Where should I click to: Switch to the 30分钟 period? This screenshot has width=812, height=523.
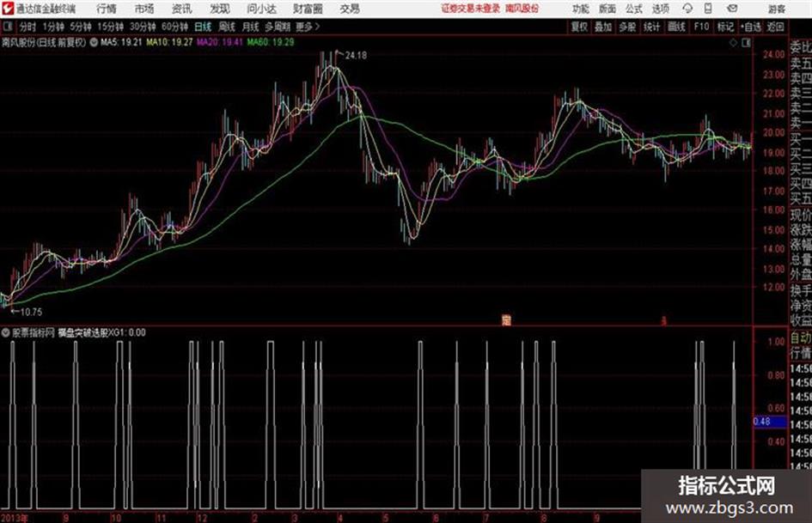pyautogui.click(x=143, y=27)
